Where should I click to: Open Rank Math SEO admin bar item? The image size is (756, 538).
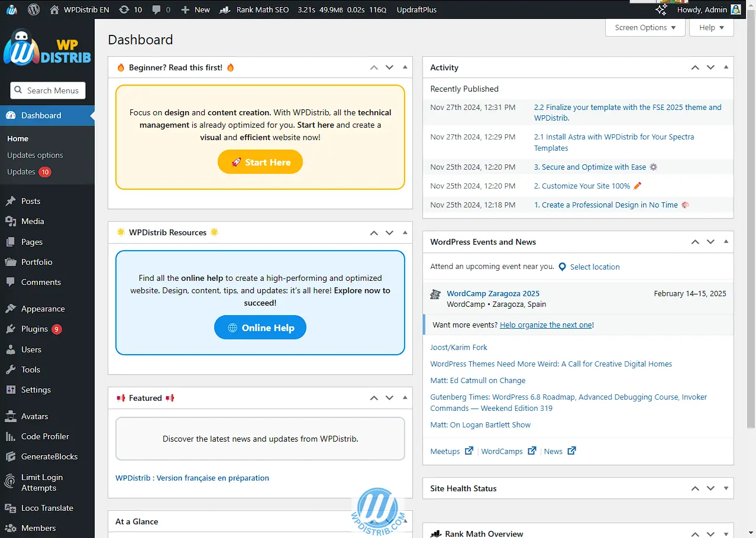(x=254, y=9)
